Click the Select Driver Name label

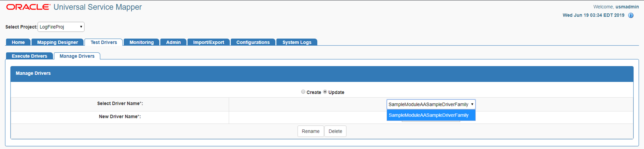pyautogui.click(x=120, y=104)
